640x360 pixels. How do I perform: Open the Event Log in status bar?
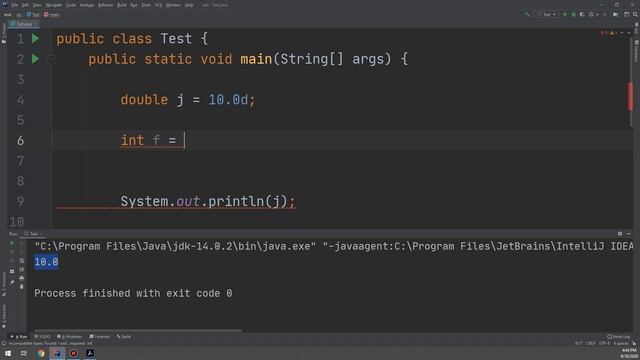pyautogui.click(x=618, y=337)
